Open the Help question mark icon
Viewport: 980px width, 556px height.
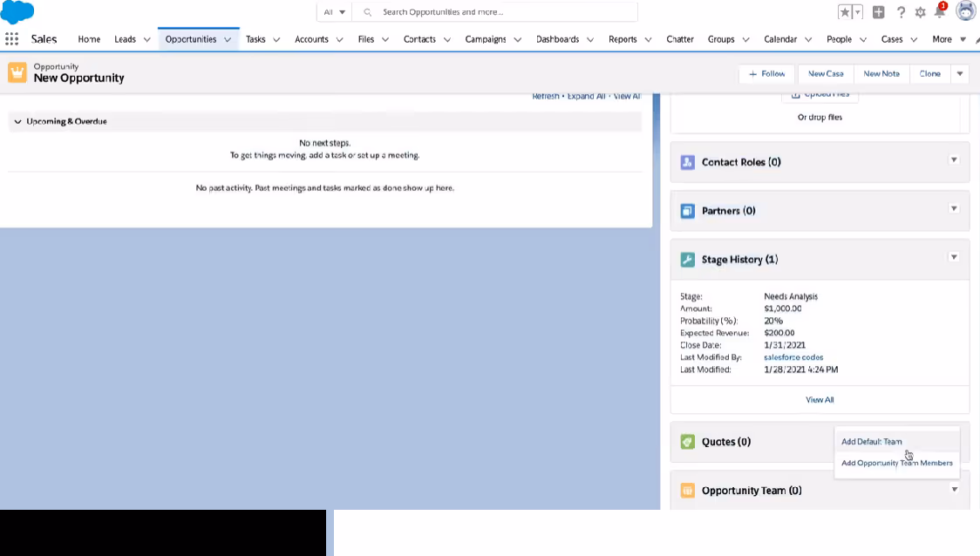pyautogui.click(x=900, y=12)
